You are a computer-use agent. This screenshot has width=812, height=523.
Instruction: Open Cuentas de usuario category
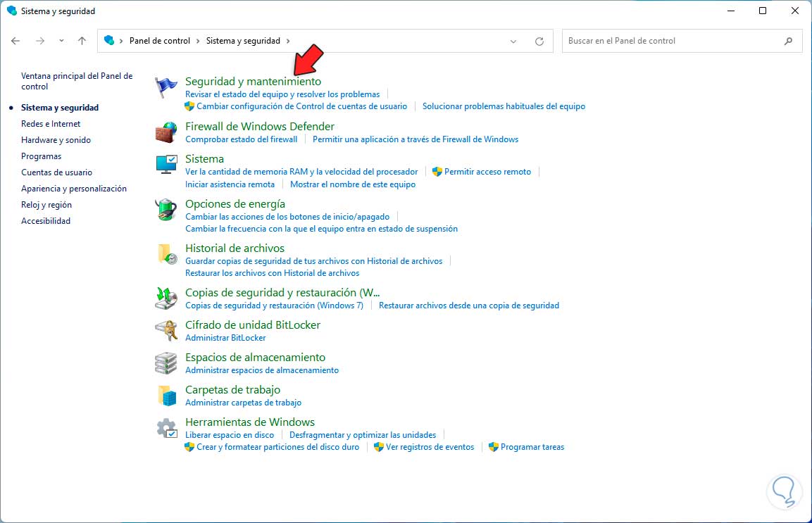point(56,172)
